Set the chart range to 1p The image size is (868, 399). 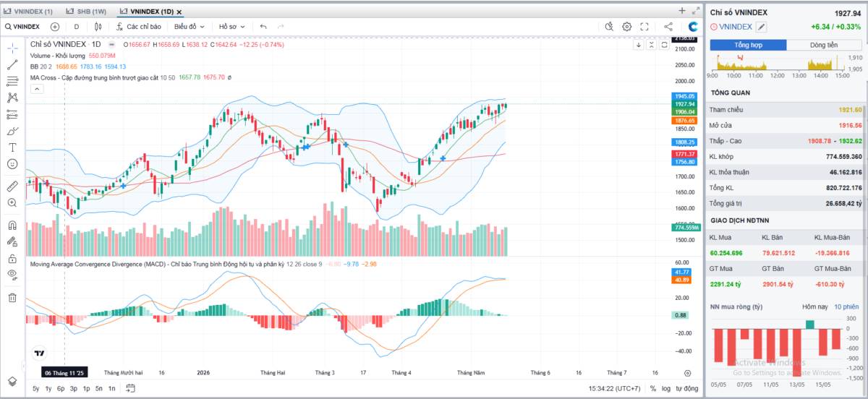86,389
